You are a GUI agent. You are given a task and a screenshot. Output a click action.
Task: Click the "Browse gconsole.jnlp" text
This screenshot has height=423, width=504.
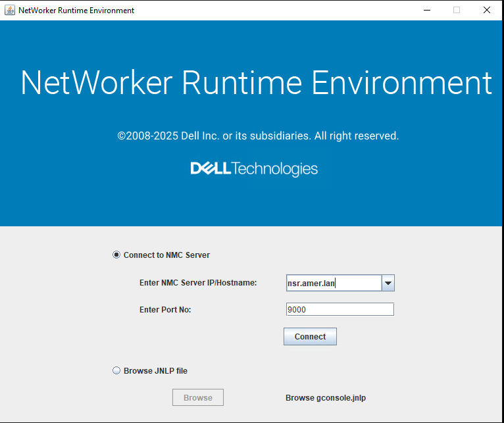[x=326, y=398]
